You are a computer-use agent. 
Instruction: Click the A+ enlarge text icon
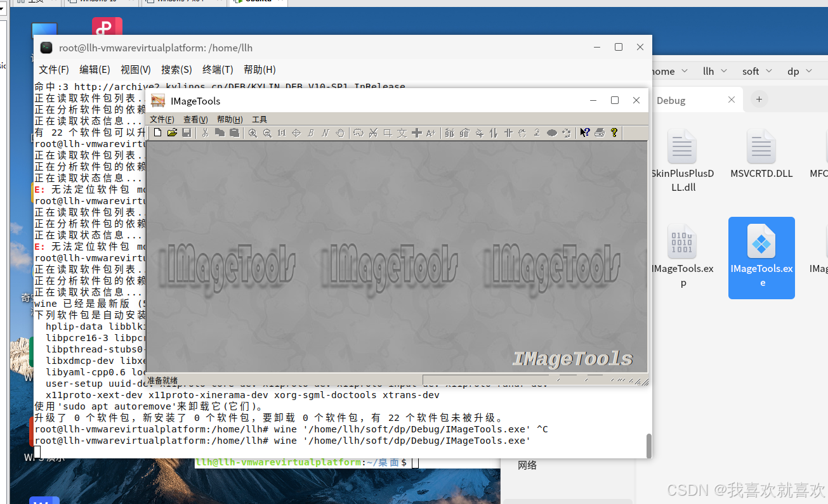click(431, 133)
